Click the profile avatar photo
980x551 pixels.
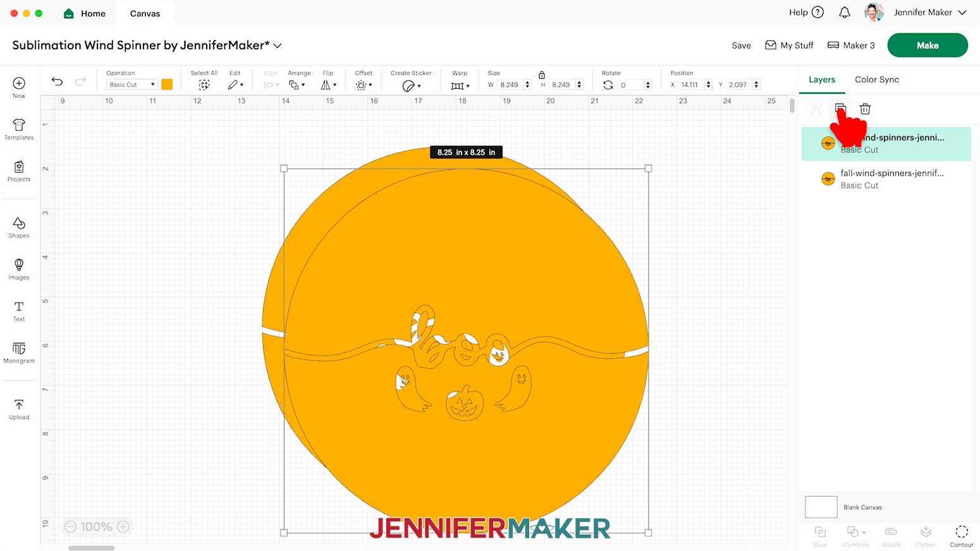874,12
